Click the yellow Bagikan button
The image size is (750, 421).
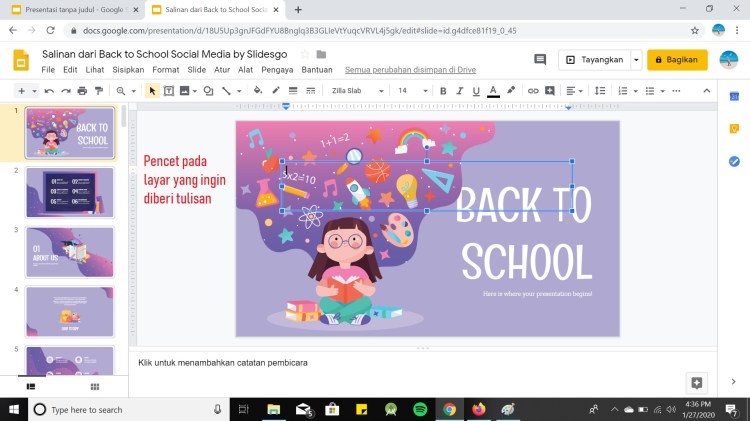(x=677, y=60)
